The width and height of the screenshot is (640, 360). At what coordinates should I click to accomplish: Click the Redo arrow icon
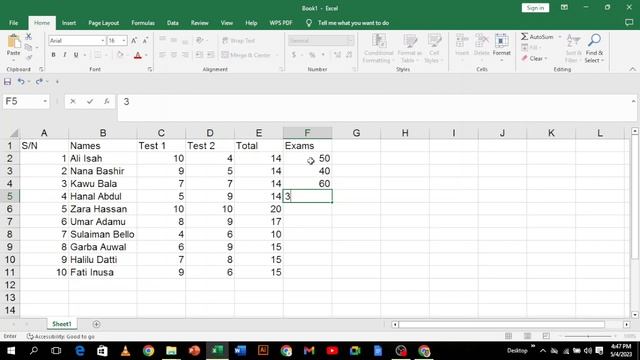[x=39, y=82]
